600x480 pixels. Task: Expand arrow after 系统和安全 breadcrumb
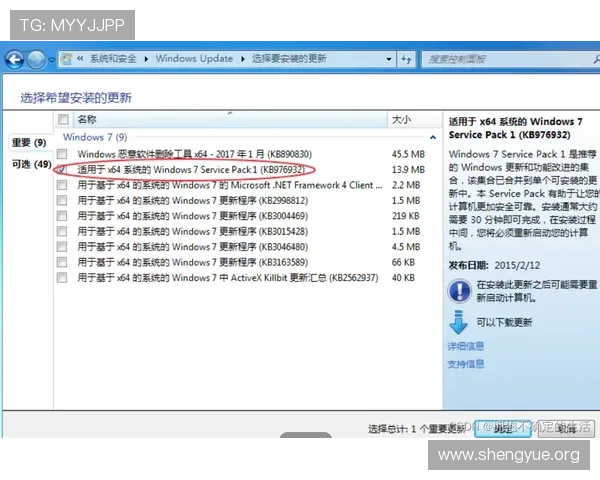[x=146, y=59]
